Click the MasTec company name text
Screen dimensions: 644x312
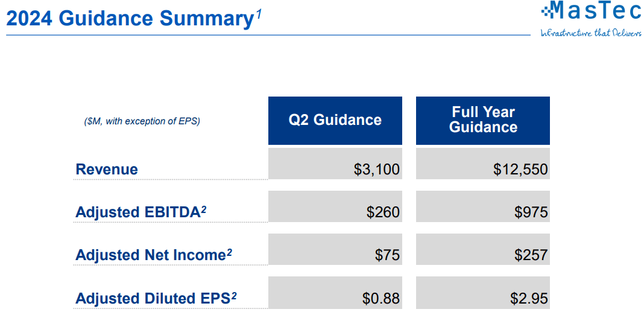(x=595, y=11)
